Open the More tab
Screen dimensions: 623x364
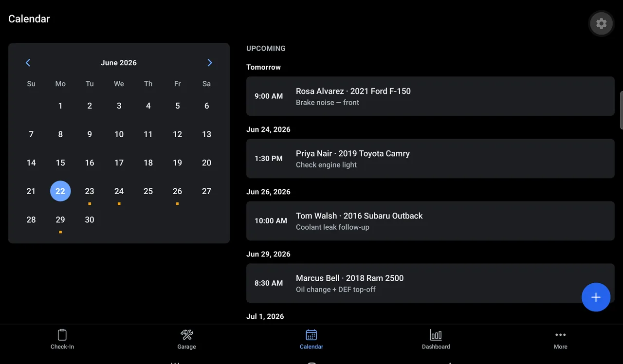(x=561, y=339)
